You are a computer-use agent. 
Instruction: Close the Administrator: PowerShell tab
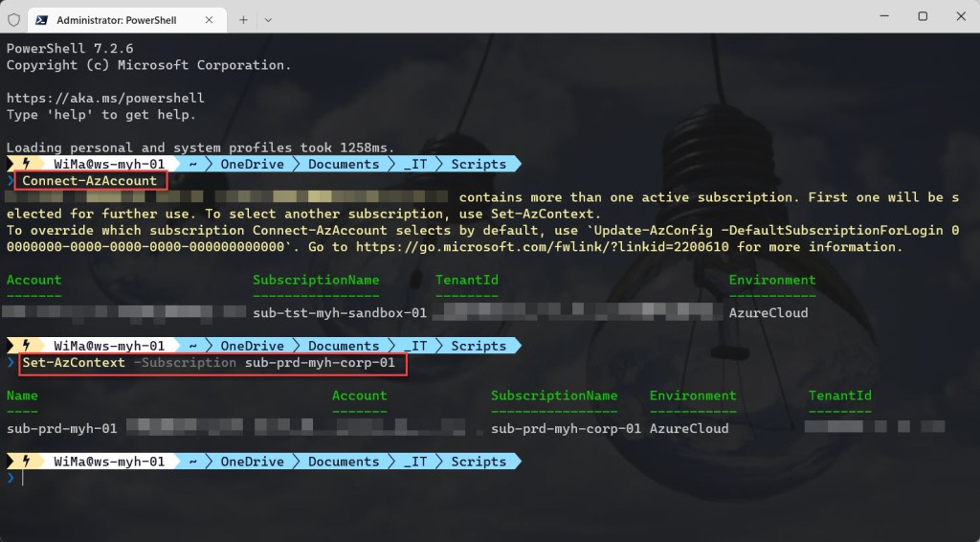pyautogui.click(x=210, y=19)
